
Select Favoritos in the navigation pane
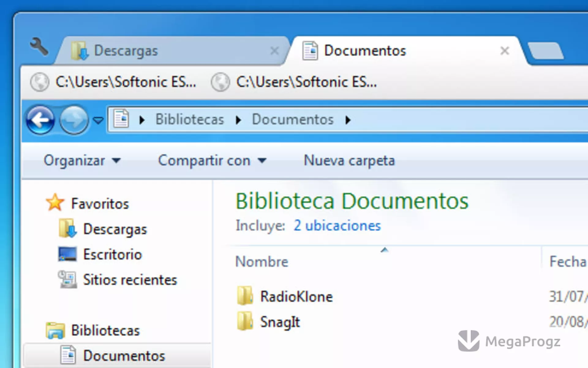100,204
